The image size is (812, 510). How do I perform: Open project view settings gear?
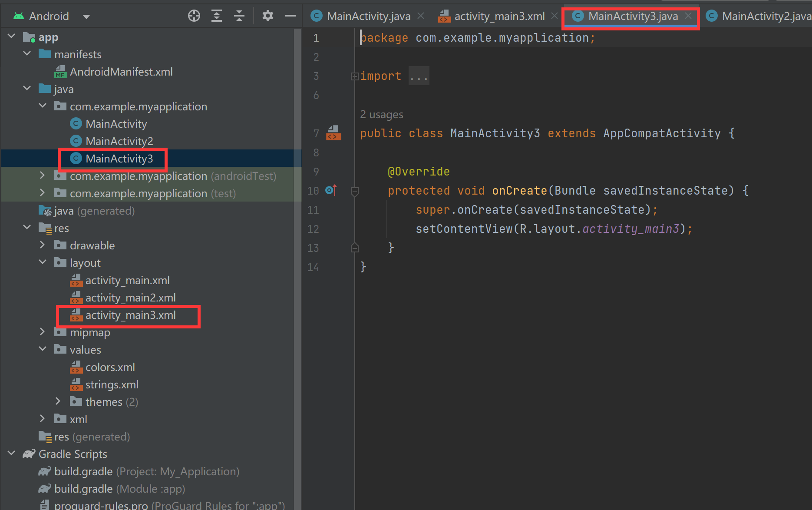(x=268, y=16)
